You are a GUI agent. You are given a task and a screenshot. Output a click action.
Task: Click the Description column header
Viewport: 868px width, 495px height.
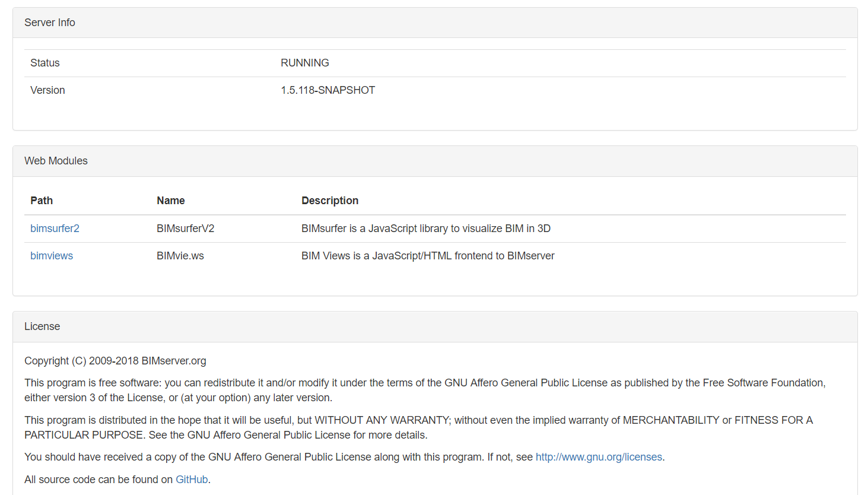pos(330,201)
